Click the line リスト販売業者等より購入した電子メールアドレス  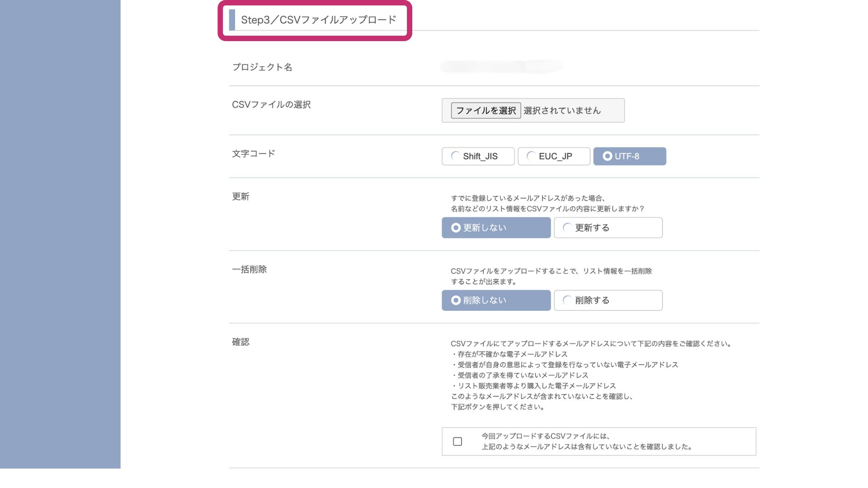point(533,386)
